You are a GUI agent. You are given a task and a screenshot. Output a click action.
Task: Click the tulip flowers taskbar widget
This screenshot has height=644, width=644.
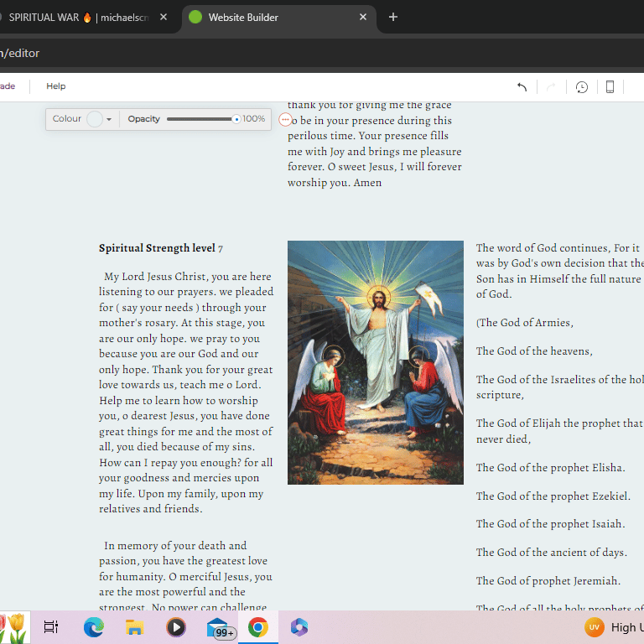15,627
